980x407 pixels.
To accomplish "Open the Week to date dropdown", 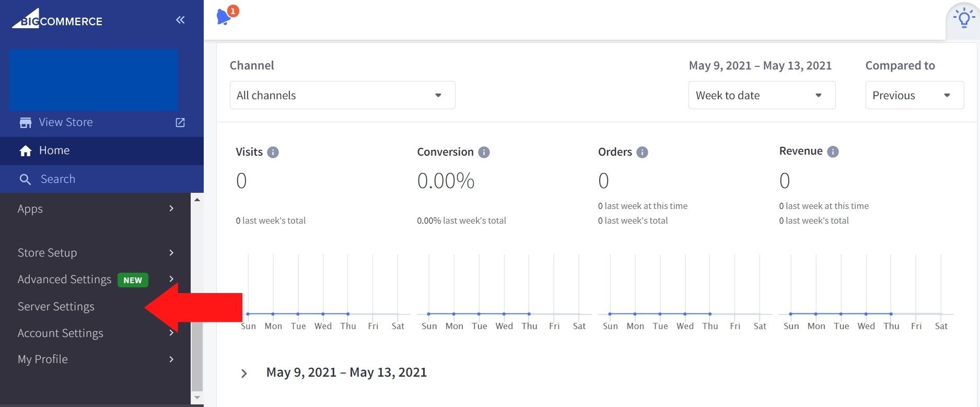I will click(761, 95).
